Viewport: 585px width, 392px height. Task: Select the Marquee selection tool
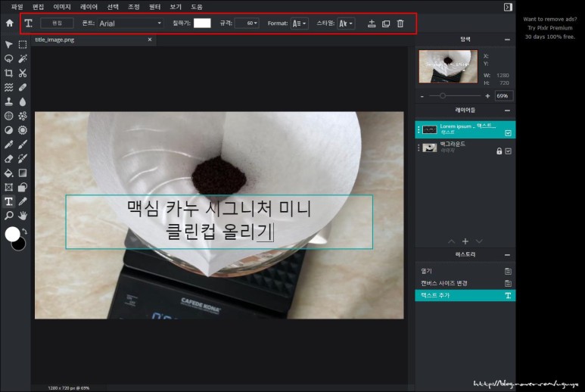(23, 45)
